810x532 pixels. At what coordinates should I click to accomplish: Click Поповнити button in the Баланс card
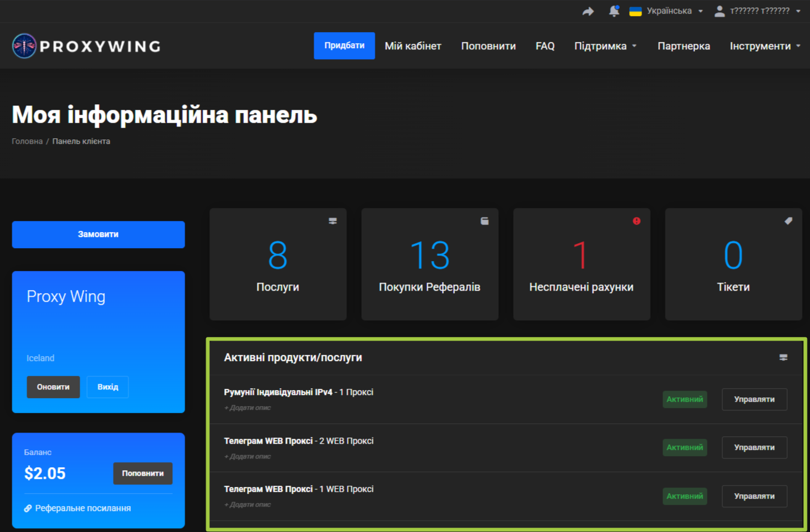point(143,473)
